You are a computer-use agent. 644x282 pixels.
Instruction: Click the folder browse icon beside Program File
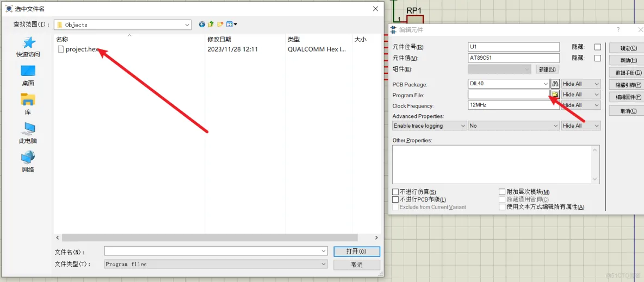[555, 95]
